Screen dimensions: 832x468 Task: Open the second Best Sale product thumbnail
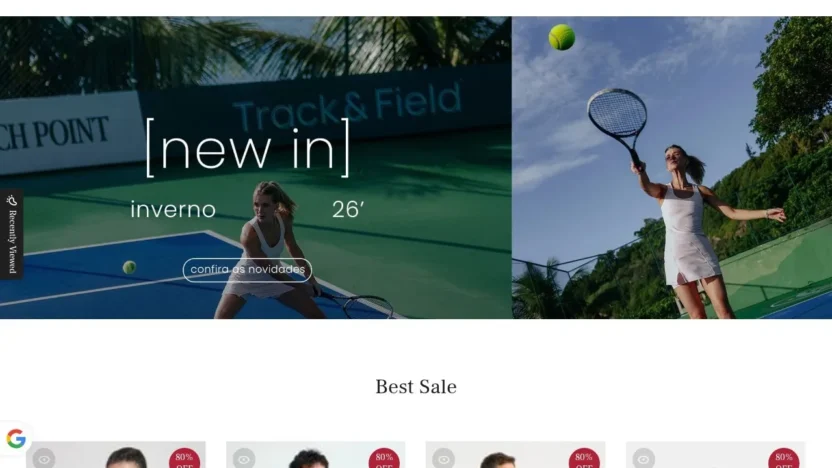[x=316, y=455]
